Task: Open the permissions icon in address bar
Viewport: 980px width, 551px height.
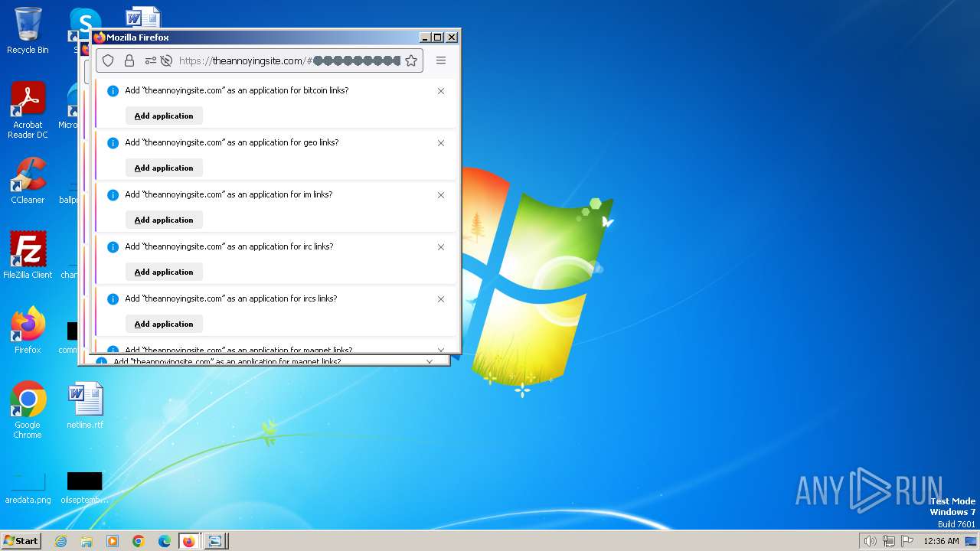Action: (150, 60)
